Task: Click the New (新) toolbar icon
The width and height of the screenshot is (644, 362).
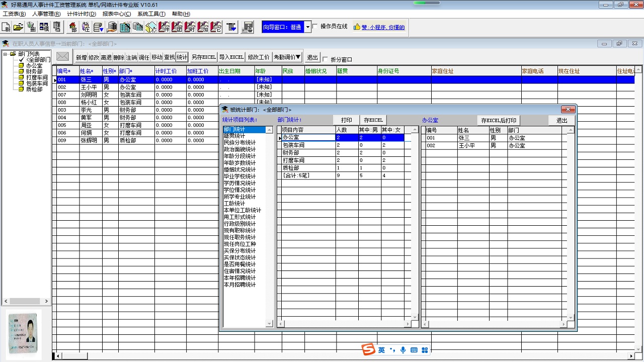Action: [x=7, y=27]
